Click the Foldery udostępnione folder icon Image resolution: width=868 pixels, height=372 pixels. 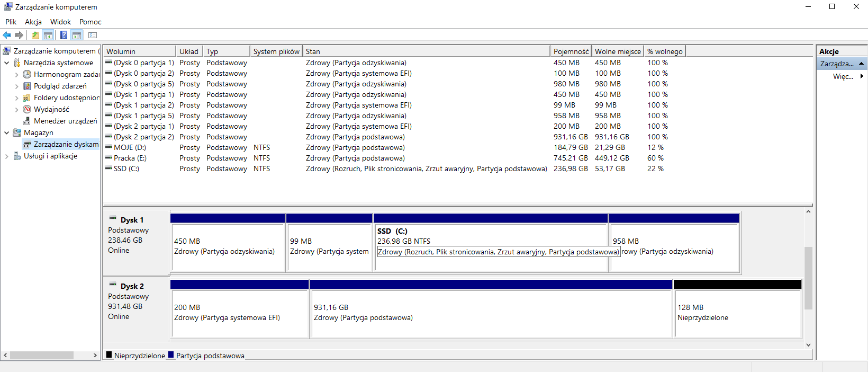27,98
